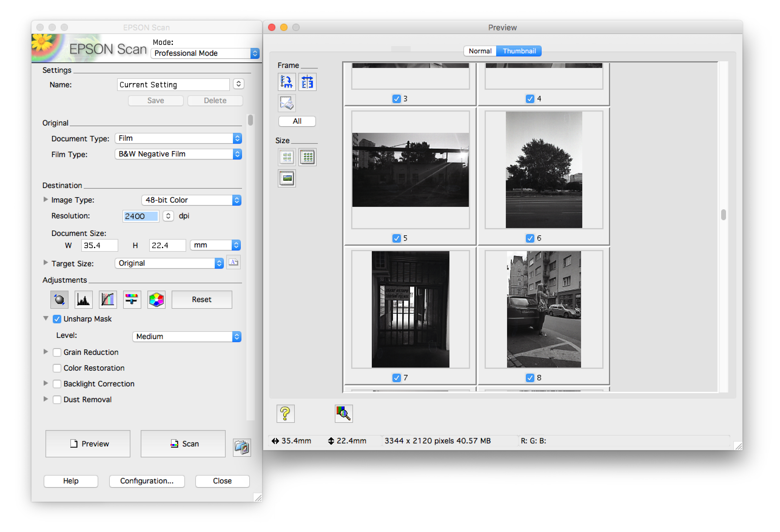Uncheck thumbnail frame 7 checkbox

coord(396,378)
